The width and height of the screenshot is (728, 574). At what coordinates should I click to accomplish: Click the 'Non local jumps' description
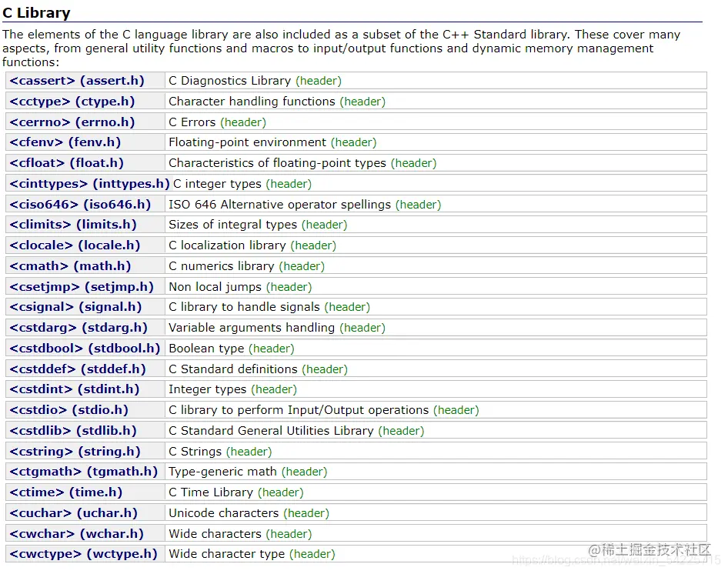click(x=215, y=287)
